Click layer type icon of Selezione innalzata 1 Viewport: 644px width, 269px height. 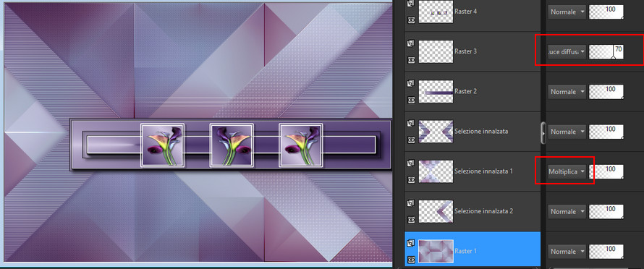coord(411,163)
